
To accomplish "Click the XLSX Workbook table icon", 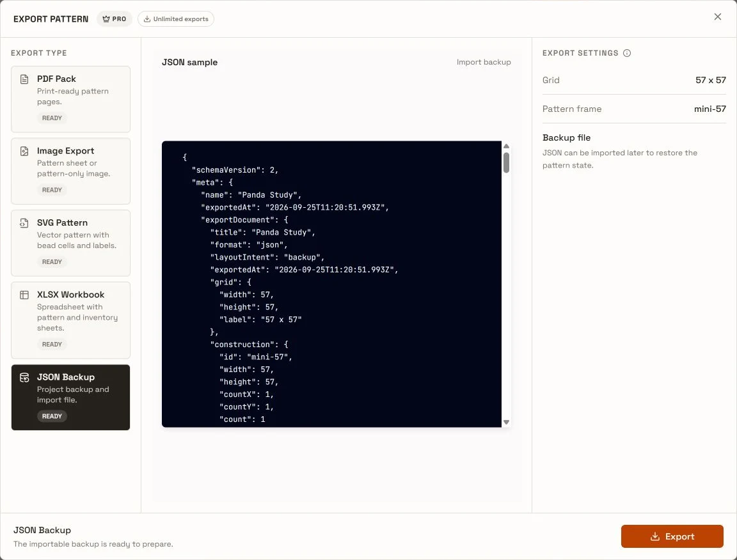I will click(x=24, y=295).
